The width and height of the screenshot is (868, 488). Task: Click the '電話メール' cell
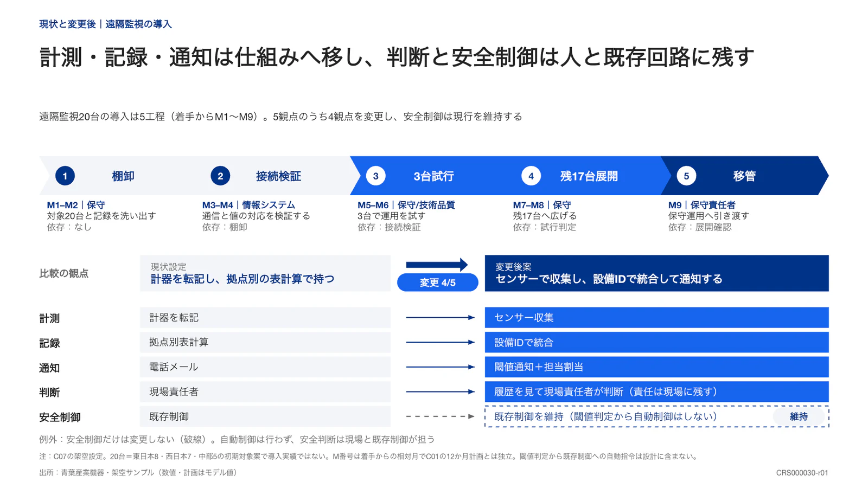[265, 367]
